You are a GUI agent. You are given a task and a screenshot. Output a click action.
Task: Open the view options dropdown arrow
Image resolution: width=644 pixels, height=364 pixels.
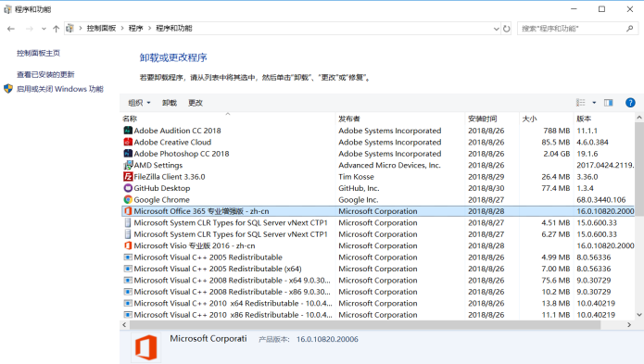point(594,103)
